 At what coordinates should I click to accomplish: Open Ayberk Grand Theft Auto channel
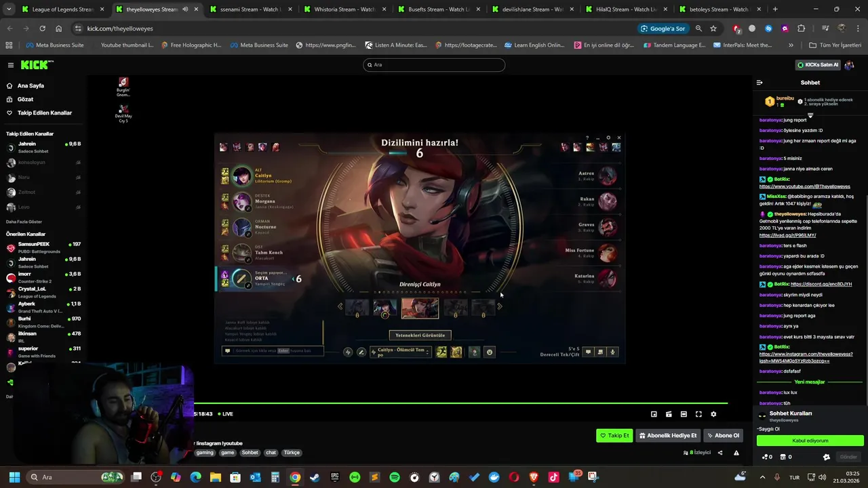[x=43, y=307]
